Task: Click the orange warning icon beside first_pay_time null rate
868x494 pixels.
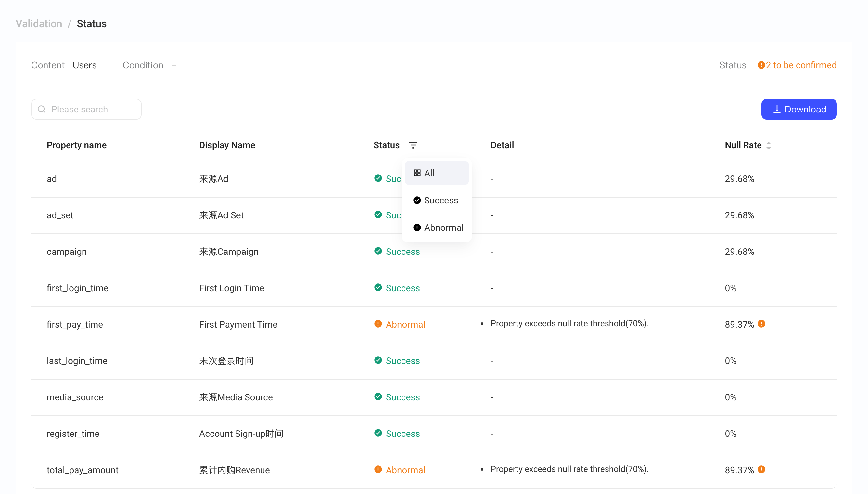Action: [x=761, y=324]
